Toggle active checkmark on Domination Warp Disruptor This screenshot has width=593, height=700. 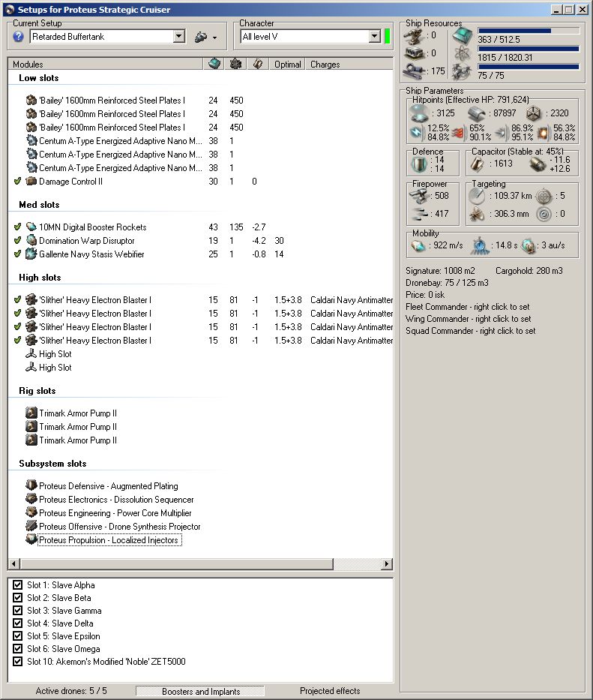(17, 240)
